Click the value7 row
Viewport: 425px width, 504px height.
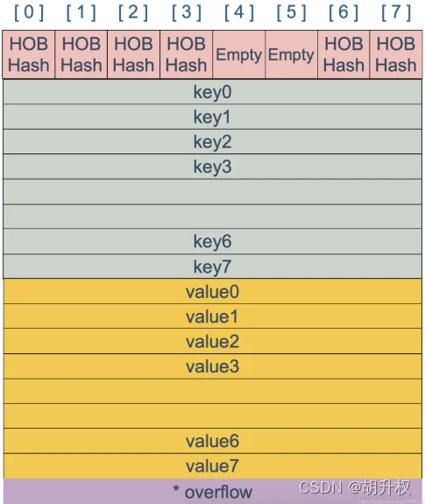[212, 466]
